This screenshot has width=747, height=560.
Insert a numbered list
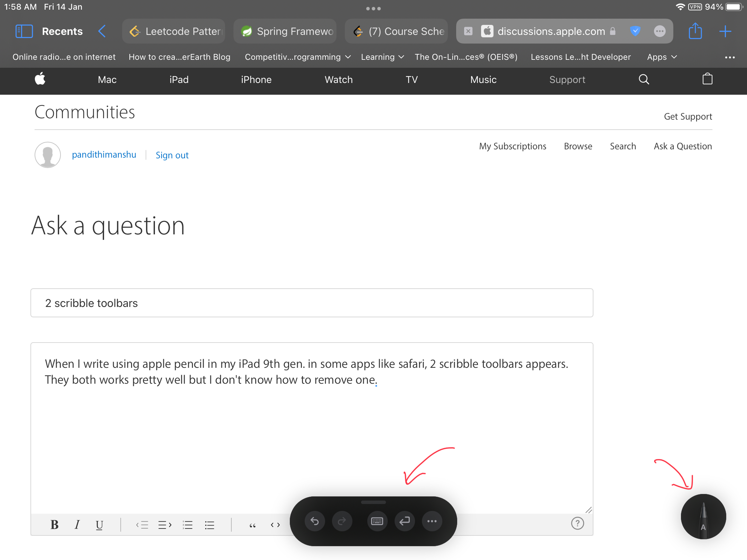(187, 525)
